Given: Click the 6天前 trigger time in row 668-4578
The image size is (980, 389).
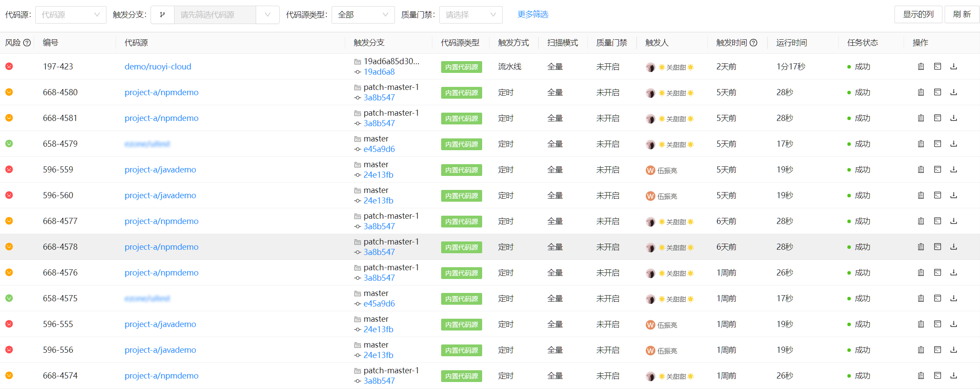Looking at the screenshot, I should 726,247.
